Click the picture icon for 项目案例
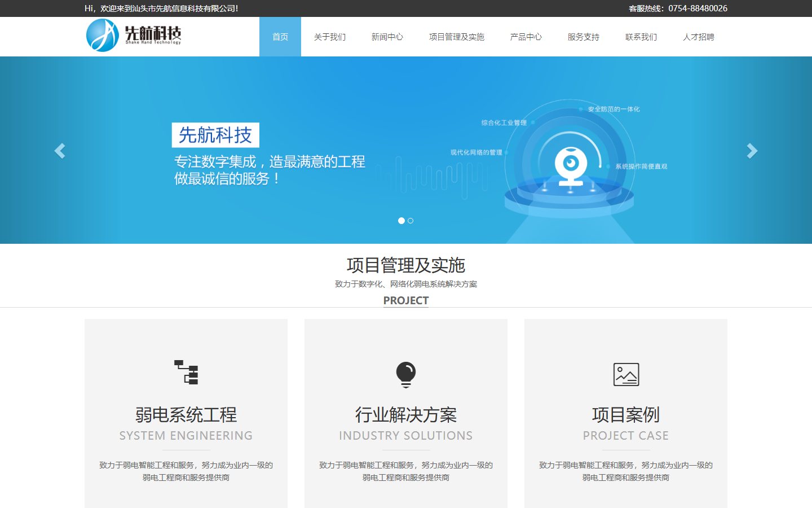812x508 pixels. (626, 374)
